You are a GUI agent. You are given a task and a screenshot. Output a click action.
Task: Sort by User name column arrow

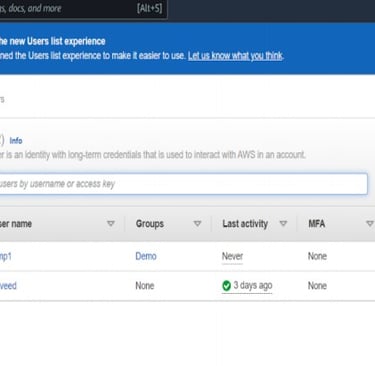(111, 224)
